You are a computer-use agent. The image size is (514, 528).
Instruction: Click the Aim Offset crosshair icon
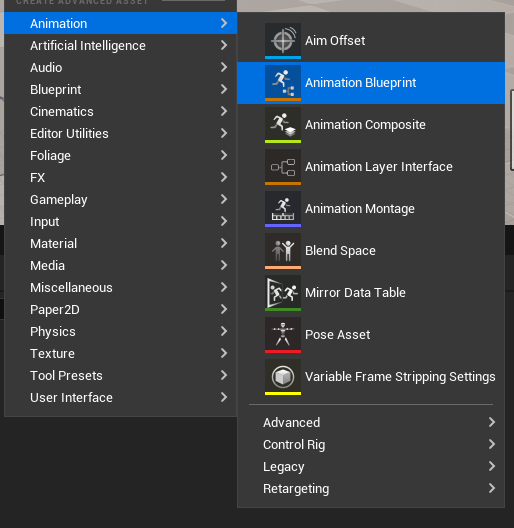[283, 40]
